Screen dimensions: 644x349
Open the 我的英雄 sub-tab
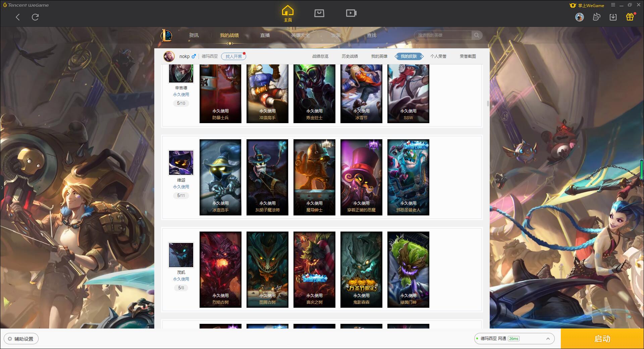(379, 56)
